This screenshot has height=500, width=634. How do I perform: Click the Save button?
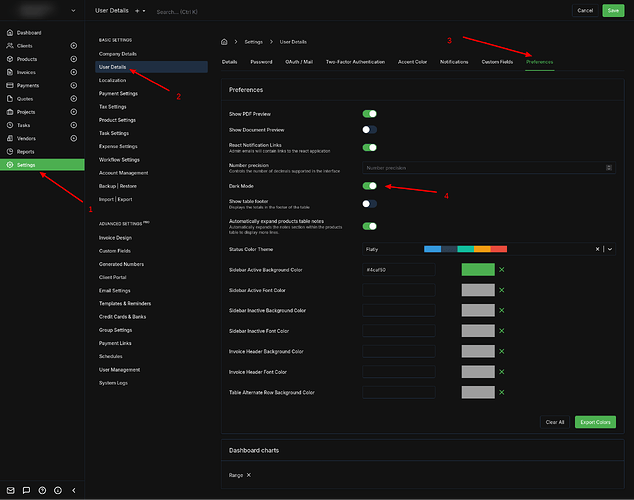click(x=613, y=11)
